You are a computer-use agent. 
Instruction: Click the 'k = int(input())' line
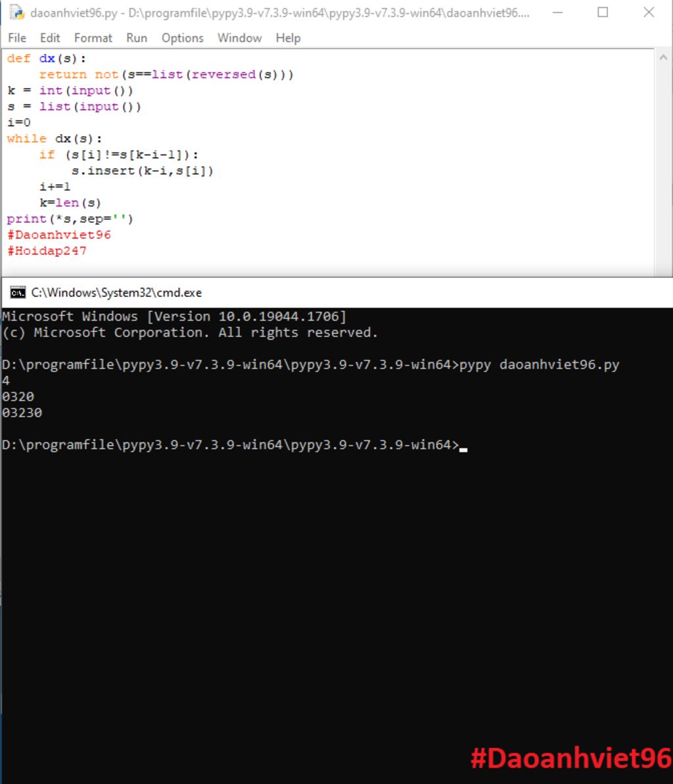tap(70, 91)
